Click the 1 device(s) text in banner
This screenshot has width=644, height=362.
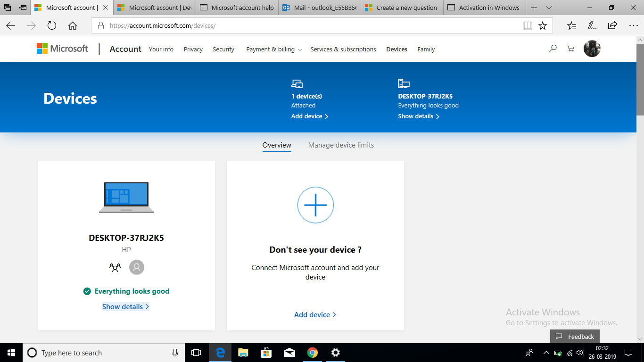click(306, 96)
